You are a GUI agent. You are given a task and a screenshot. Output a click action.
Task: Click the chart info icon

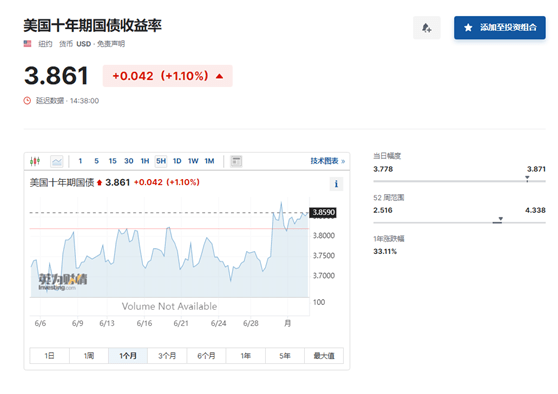coord(336,184)
